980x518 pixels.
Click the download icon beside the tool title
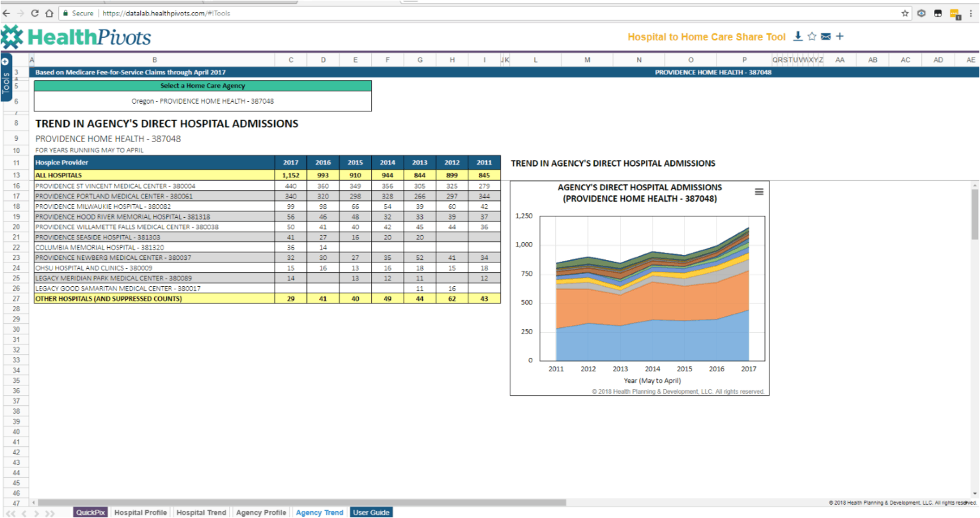point(798,36)
